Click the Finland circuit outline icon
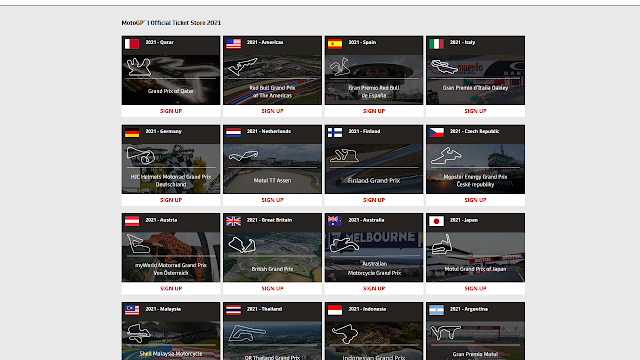The width and height of the screenshot is (640, 360). 344,156
